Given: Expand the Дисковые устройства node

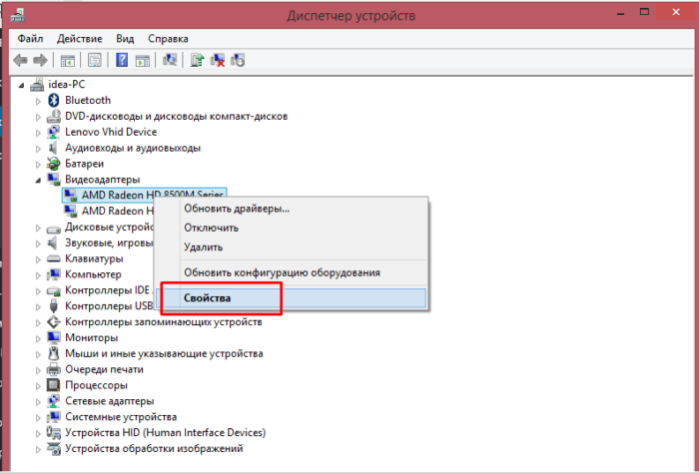Looking at the screenshot, I should [38, 228].
